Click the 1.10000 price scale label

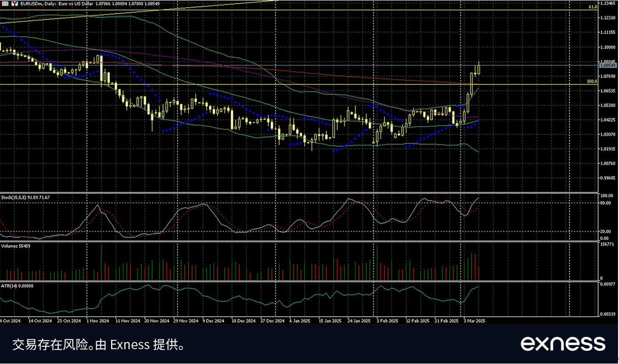tap(608, 47)
